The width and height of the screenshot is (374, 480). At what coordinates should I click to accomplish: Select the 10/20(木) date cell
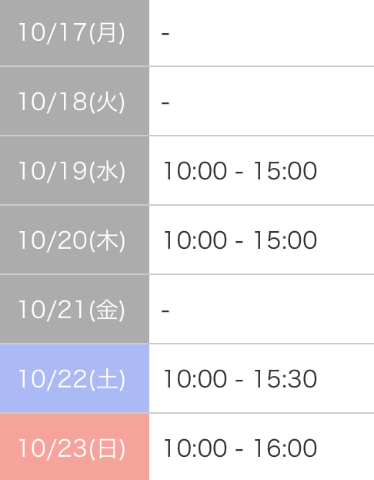point(74,240)
